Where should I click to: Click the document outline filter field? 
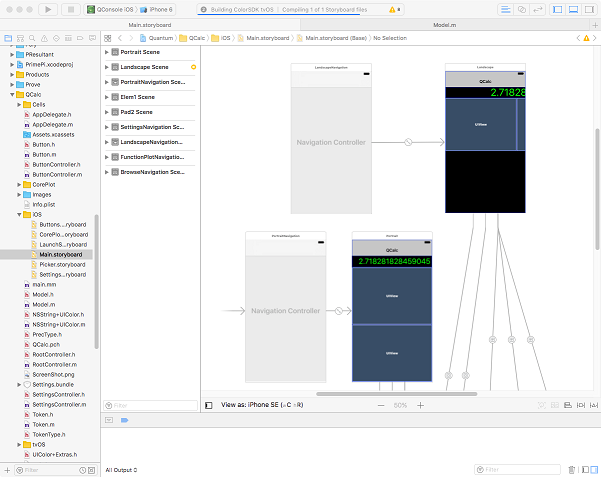150,405
